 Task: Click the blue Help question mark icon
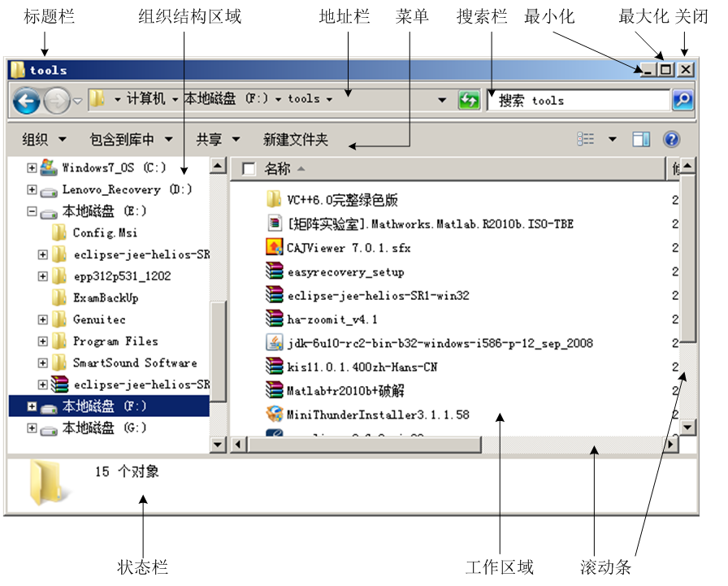click(672, 138)
